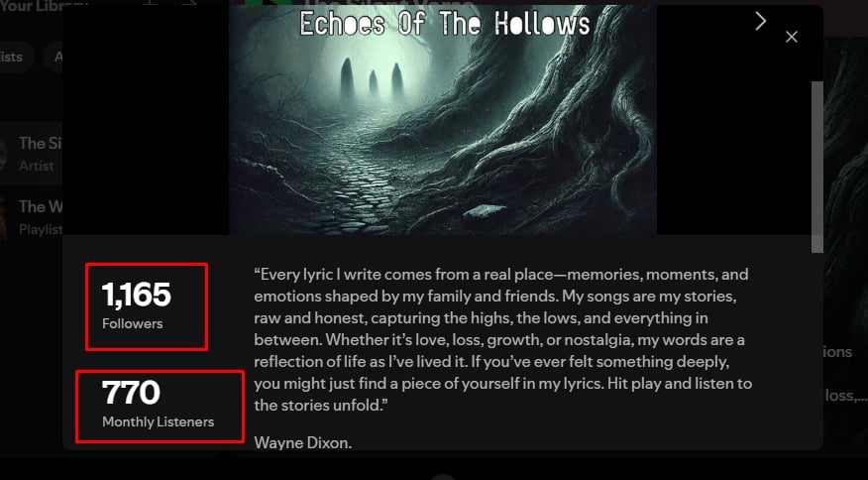Click the artist avatar in the library list
The image size is (868, 480).
pyautogui.click(x=3, y=154)
